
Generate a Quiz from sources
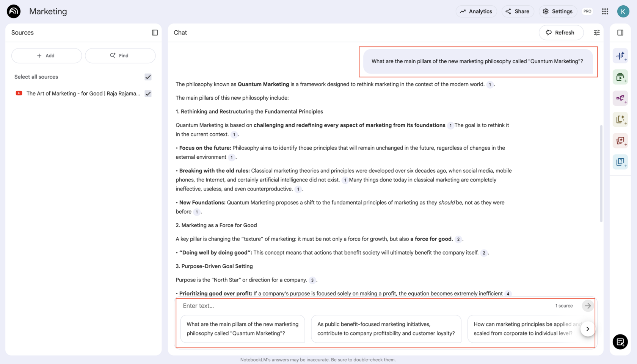click(620, 162)
